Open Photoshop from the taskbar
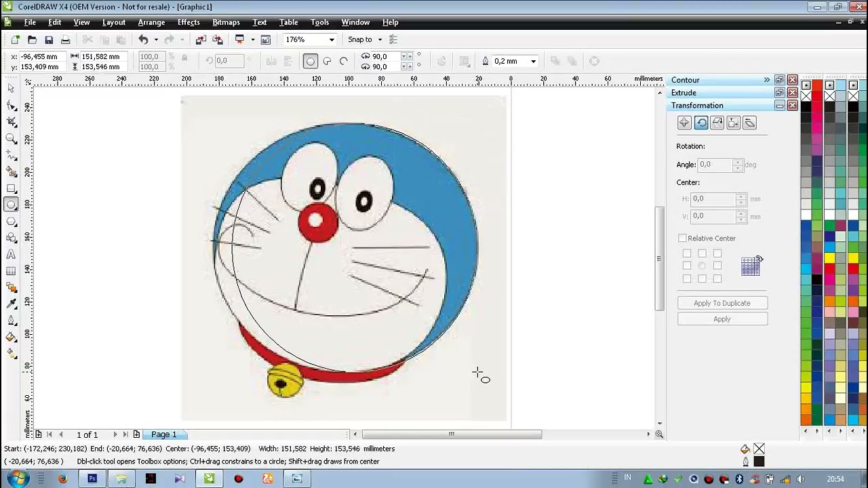 92,479
